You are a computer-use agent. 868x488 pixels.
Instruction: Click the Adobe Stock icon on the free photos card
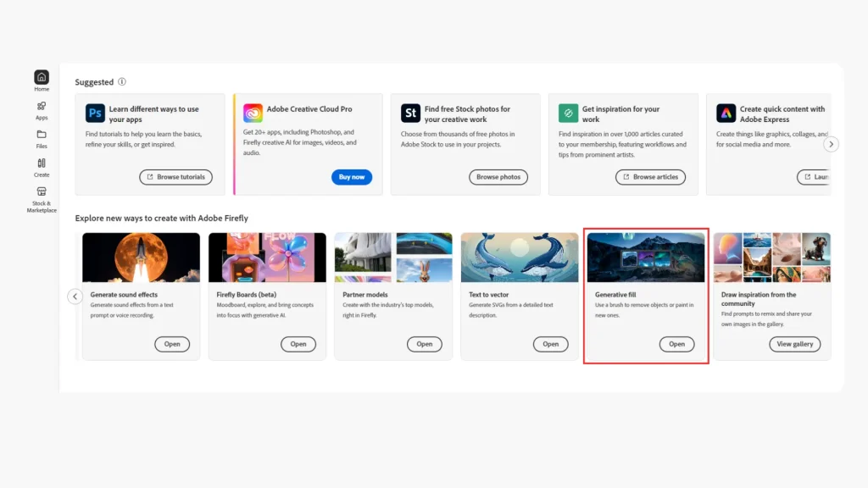click(410, 111)
